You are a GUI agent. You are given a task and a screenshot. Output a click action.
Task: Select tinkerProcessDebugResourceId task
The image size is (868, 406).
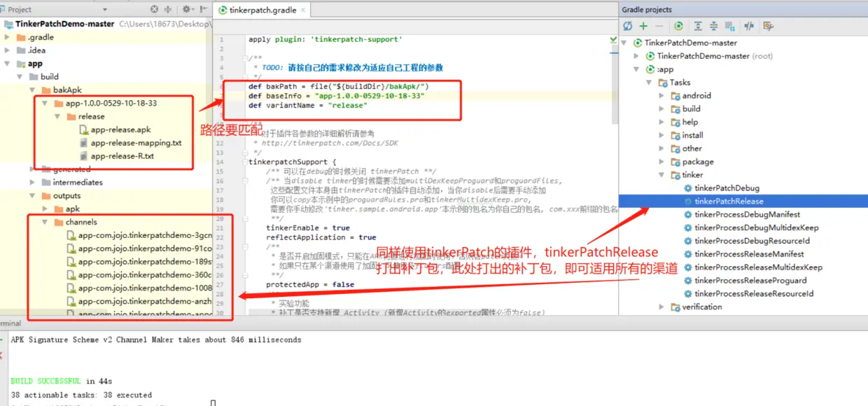(752, 241)
